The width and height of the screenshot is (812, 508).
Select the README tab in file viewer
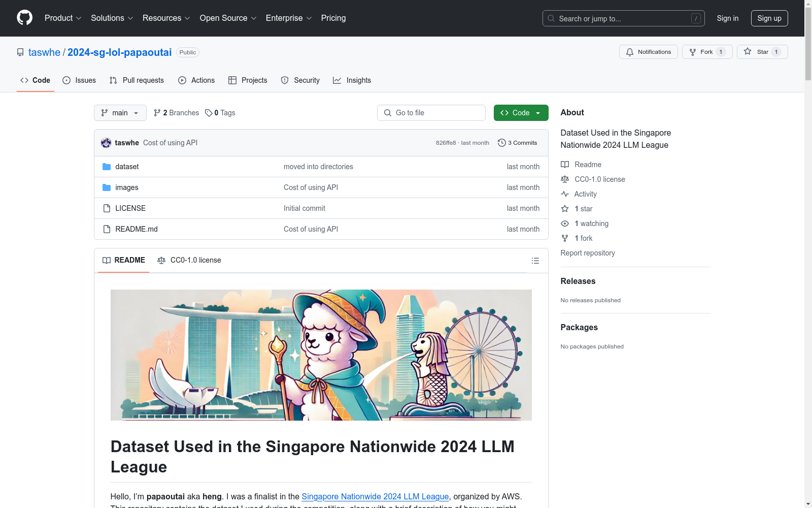[124, 260]
